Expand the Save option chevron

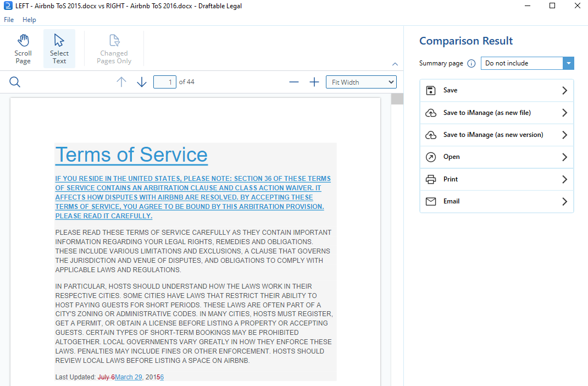(x=565, y=90)
